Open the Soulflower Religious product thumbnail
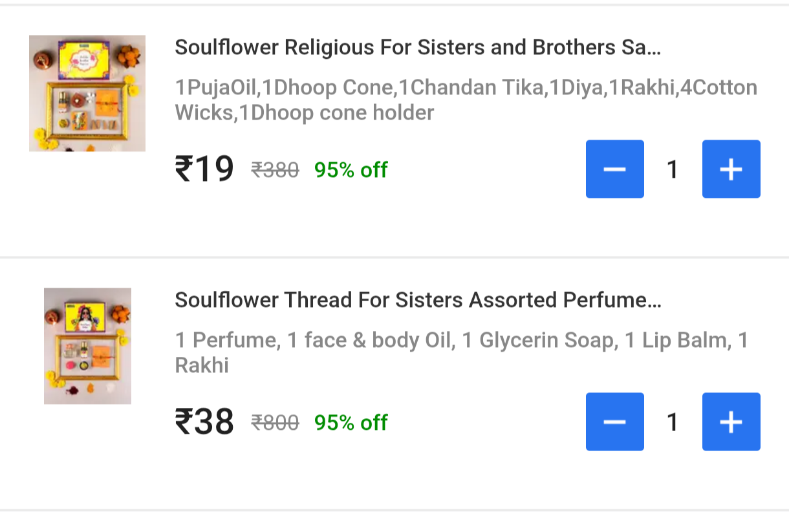Image resolution: width=789 pixels, height=532 pixels. click(87, 93)
